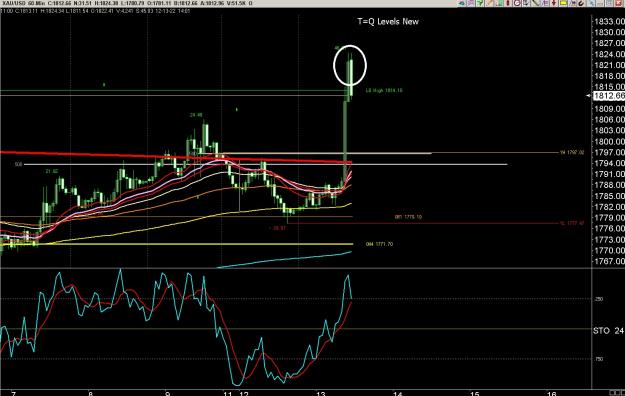Click the green arrow toolbar icon
The width and height of the screenshot is (625, 396).
coord(480,3)
